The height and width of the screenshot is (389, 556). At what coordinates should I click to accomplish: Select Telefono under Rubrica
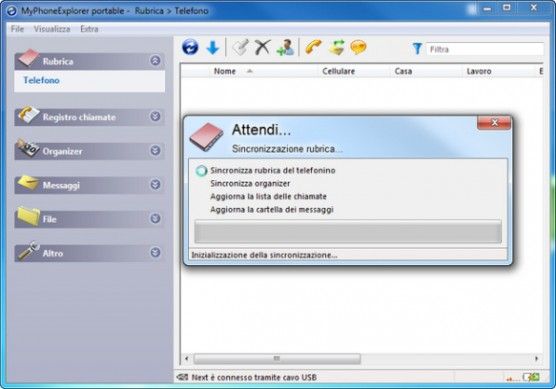tap(41, 80)
